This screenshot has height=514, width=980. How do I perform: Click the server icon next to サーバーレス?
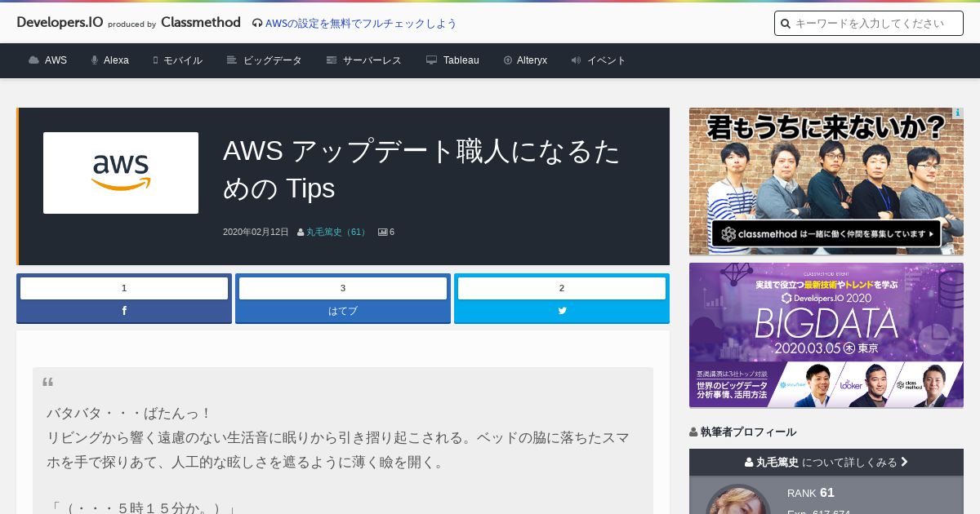(332, 60)
